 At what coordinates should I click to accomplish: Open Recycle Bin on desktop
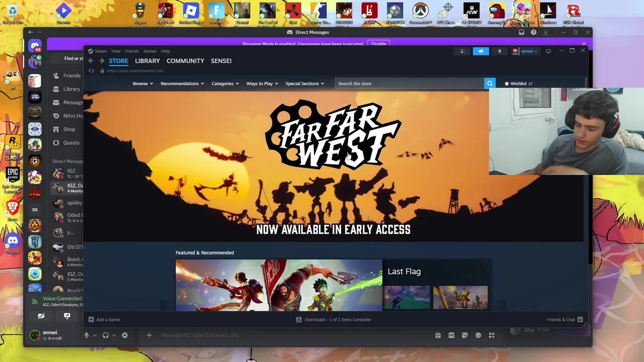[13, 14]
